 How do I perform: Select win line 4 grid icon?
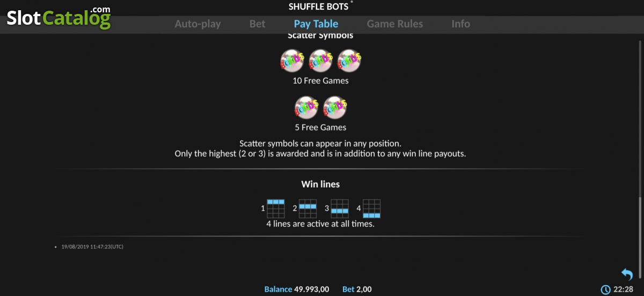pos(371,208)
